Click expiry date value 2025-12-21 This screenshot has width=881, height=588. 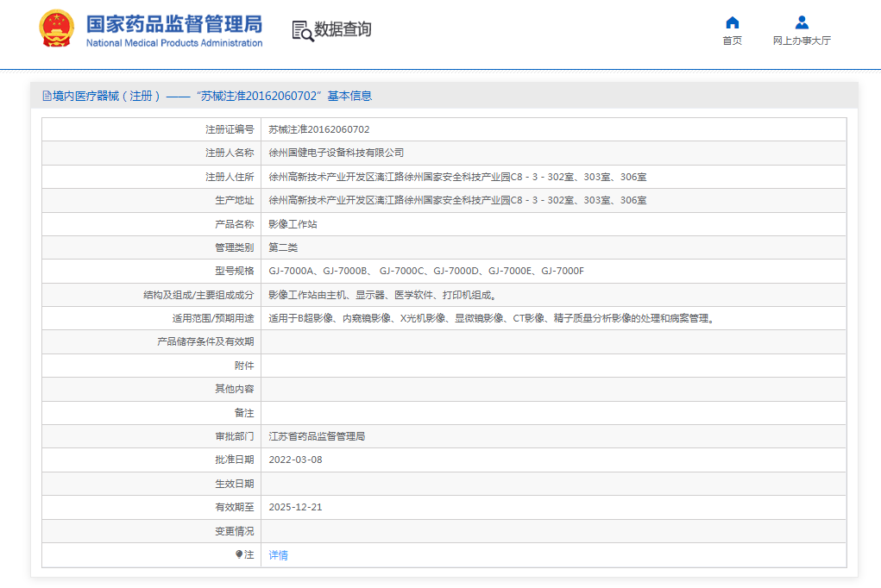pos(295,508)
